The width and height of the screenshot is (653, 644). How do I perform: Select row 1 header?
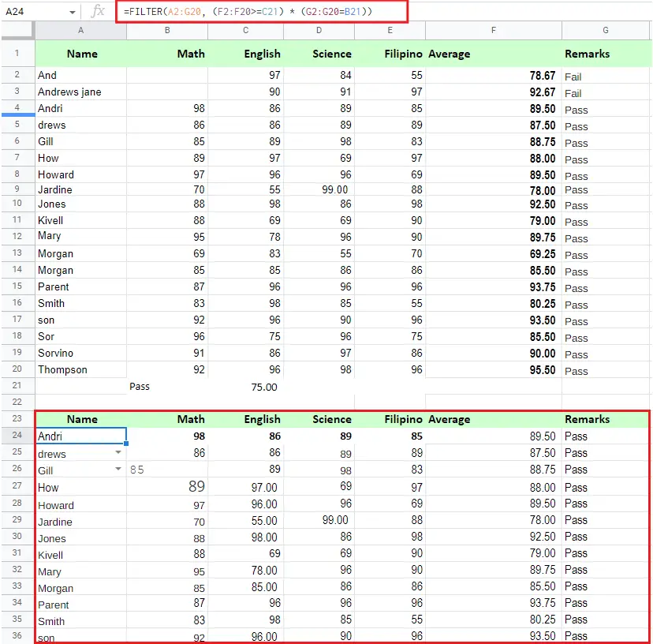17,54
